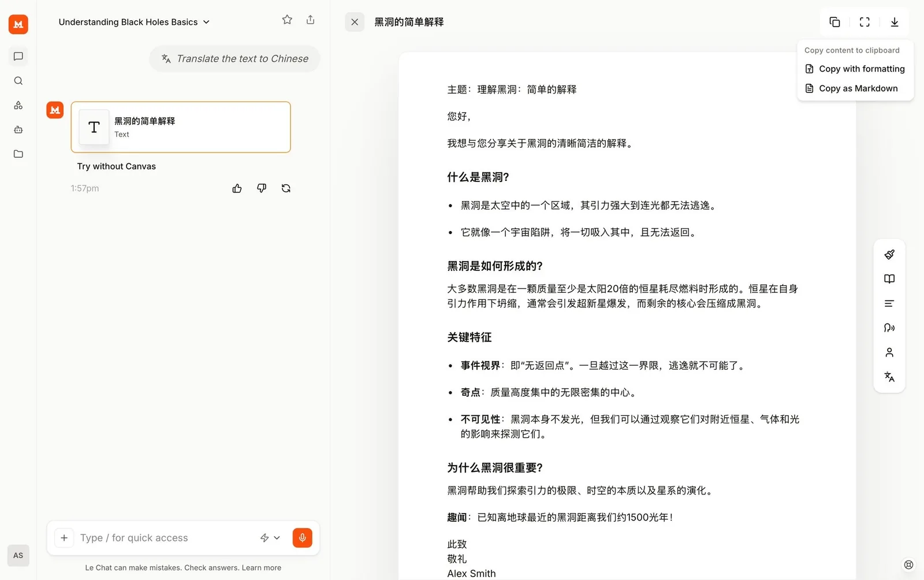Open the 黑洞的简单解释 text canvas card
The width and height of the screenshot is (924, 580).
[181, 127]
